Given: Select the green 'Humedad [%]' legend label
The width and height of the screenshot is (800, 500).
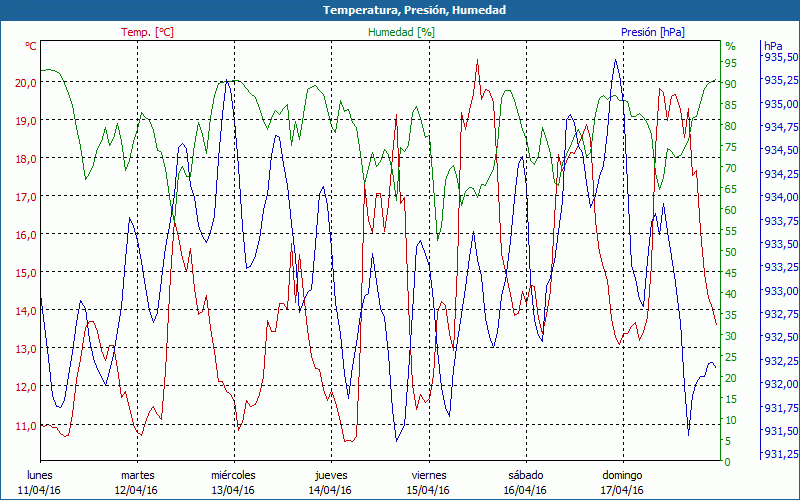Looking at the screenshot, I should (402, 32).
